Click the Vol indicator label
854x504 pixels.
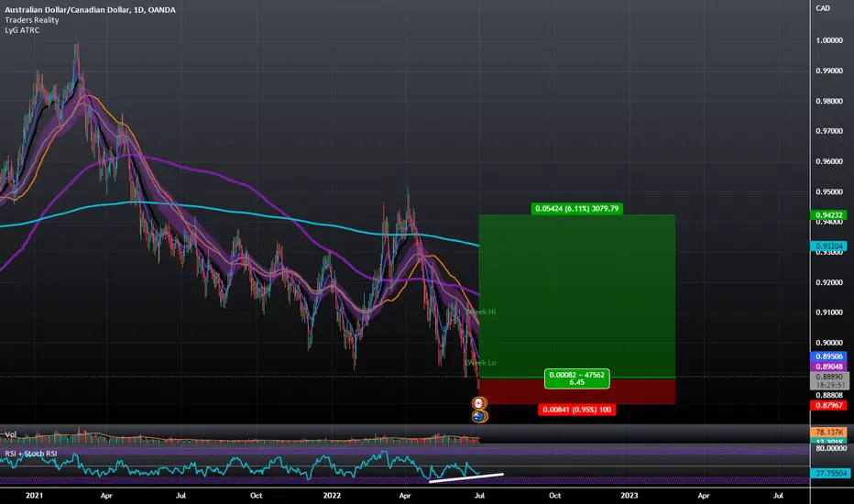[x=11, y=434]
